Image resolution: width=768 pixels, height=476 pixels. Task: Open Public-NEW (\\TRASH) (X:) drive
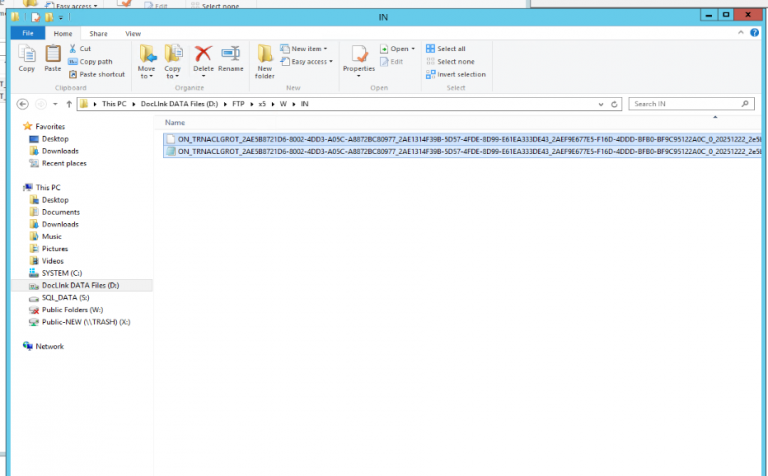86,322
